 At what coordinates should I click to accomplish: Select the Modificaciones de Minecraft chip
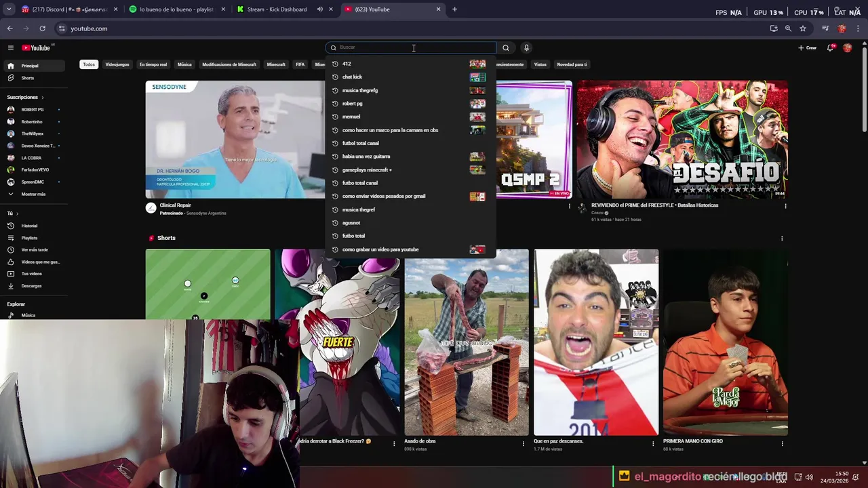click(229, 64)
